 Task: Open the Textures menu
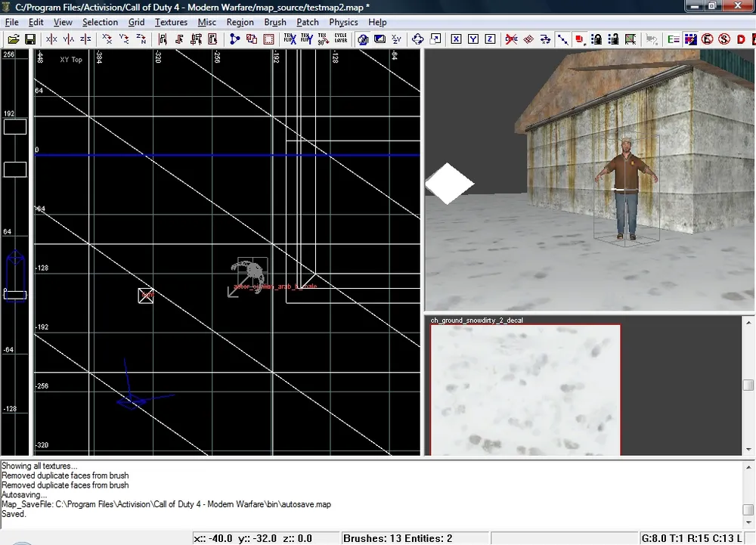[171, 22]
